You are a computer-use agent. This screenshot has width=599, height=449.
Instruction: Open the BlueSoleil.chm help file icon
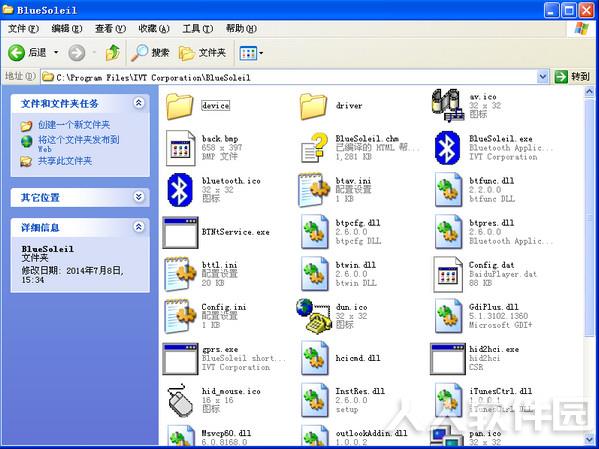click(x=314, y=148)
